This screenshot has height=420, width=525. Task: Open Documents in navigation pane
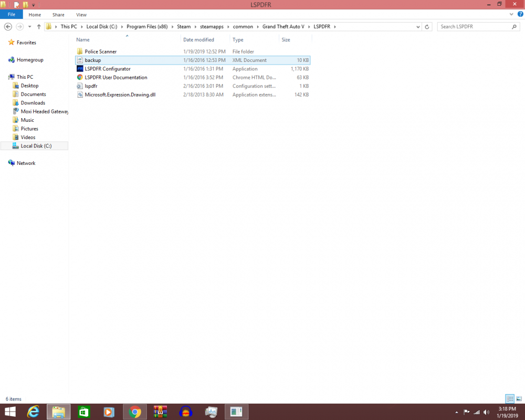pyautogui.click(x=33, y=94)
